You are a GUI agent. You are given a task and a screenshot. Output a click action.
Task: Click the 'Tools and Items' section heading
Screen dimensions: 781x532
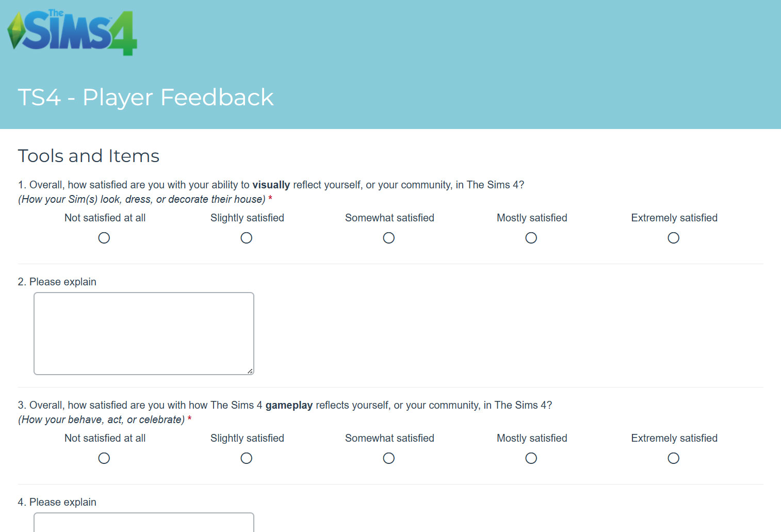(89, 156)
